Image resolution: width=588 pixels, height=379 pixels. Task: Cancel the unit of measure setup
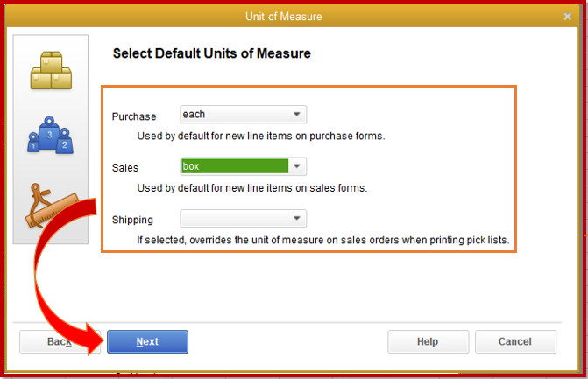[x=514, y=341]
